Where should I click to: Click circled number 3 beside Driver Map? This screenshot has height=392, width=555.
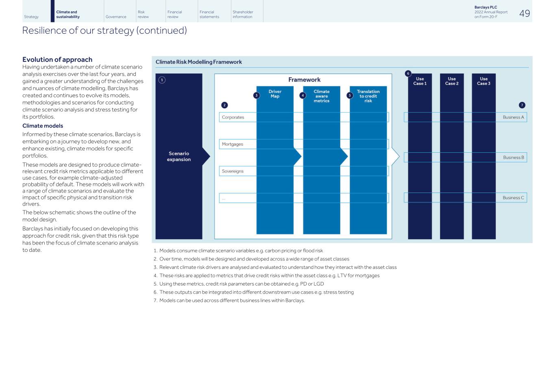point(256,95)
